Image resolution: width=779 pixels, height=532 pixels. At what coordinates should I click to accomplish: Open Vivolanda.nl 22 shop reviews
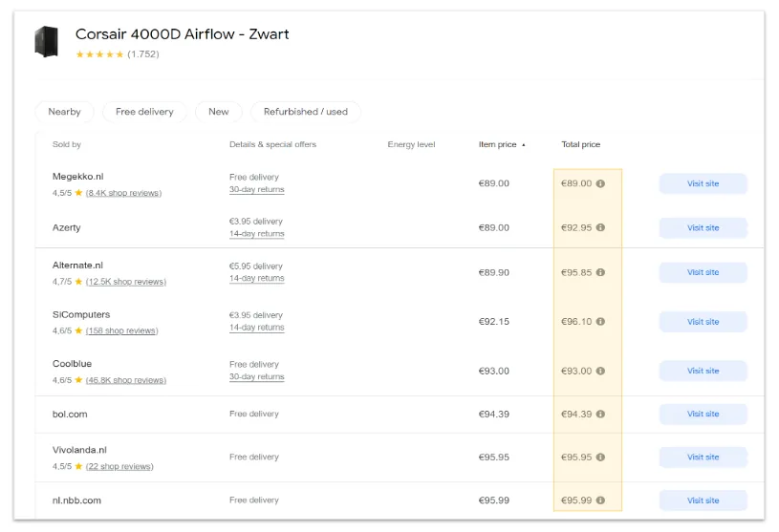[x=119, y=466]
